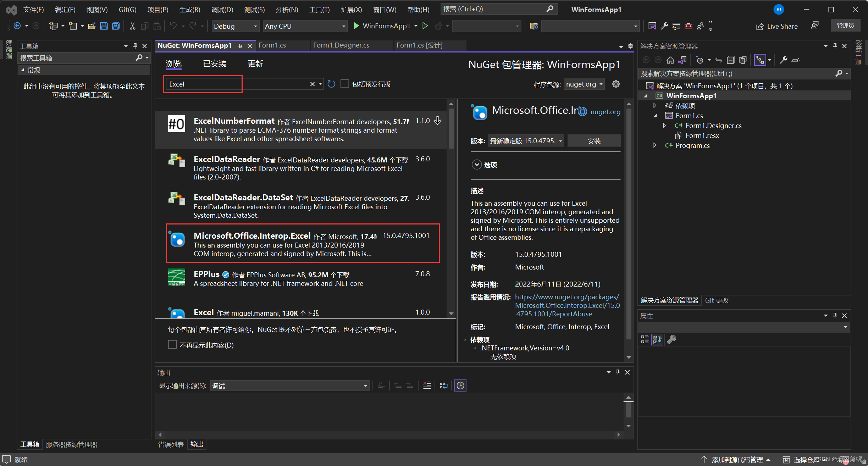Viewport: 868px width, 466px height.
Task: Click the Save file toolbar icon
Action: pos(104,26)
